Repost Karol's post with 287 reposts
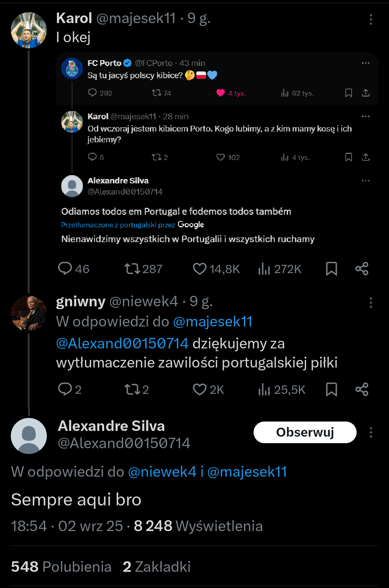The height and width of the screenshot is (588, 389). pos(132,269)
